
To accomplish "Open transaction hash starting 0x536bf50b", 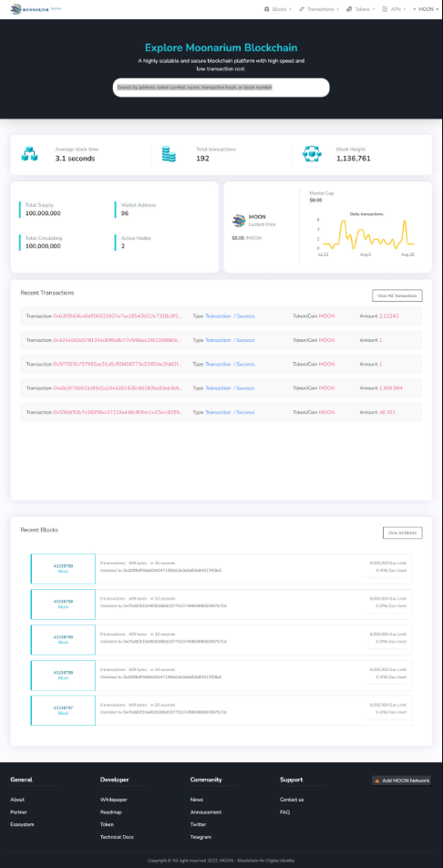I will (x=118, y=412).
